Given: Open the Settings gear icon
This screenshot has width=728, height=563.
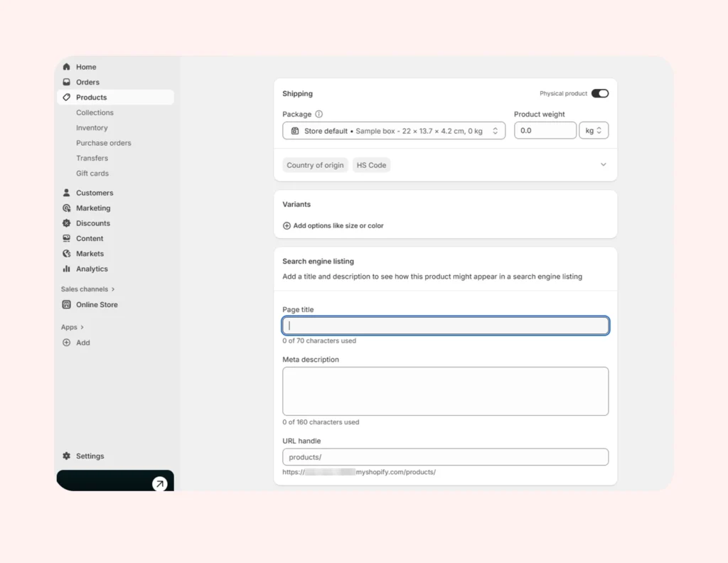Looking at the screenshot, I should pos(66,456).
